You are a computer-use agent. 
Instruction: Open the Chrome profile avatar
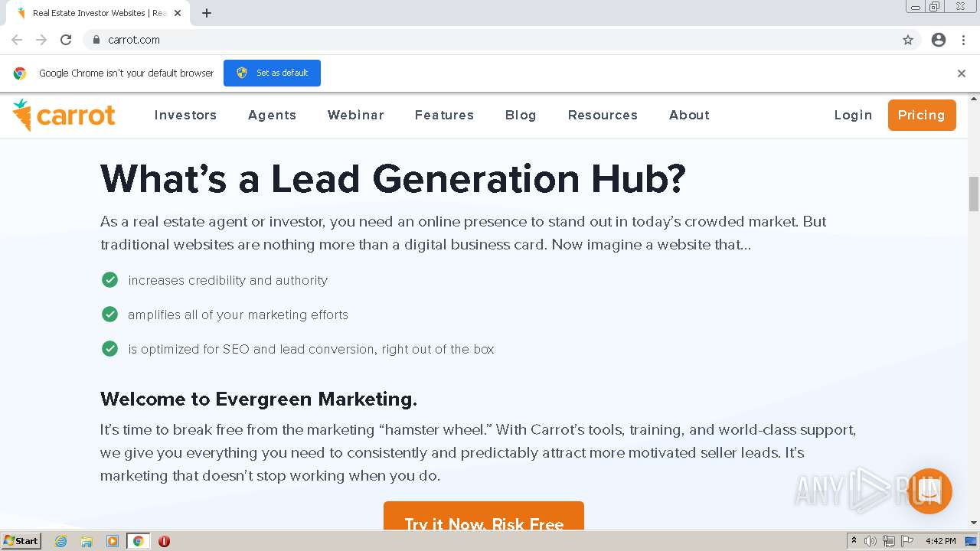coord(939,40)
